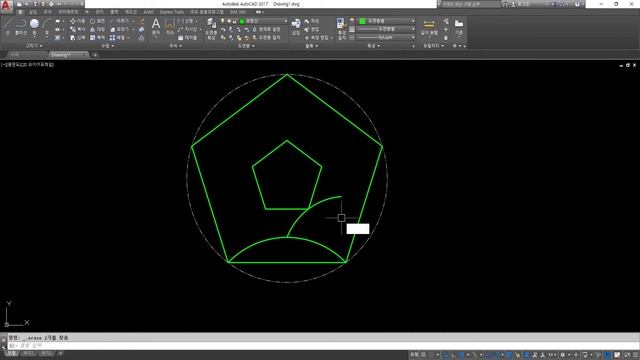Expand the Modify (수정) panel

tap(107, 46)
